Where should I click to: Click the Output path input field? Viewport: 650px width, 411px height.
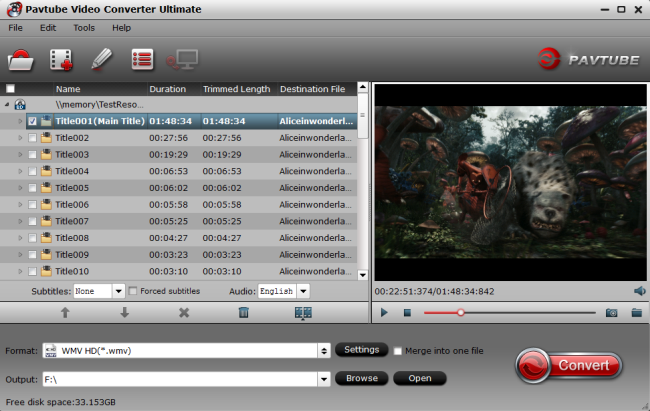tap(180, 379)
